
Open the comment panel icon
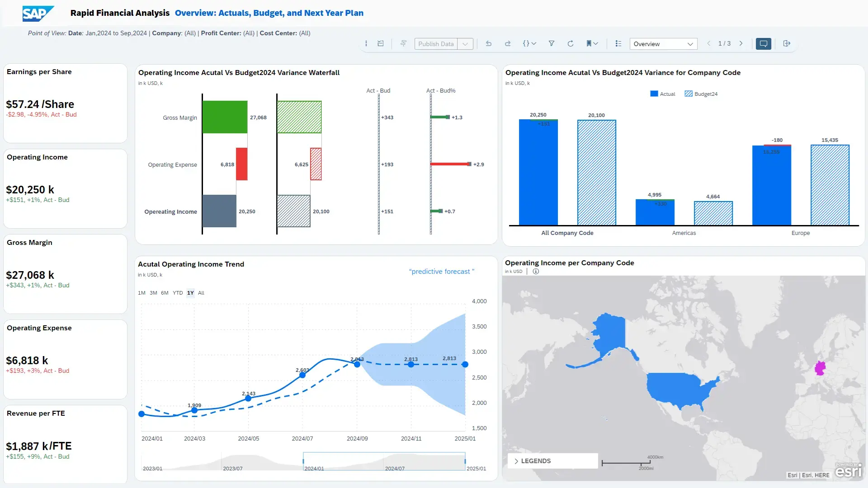764,43
